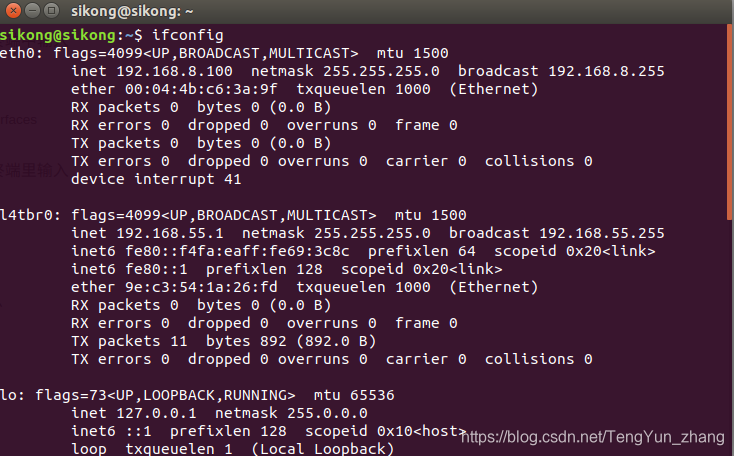Click the IP address 192.168.55.1

(169, 233)
